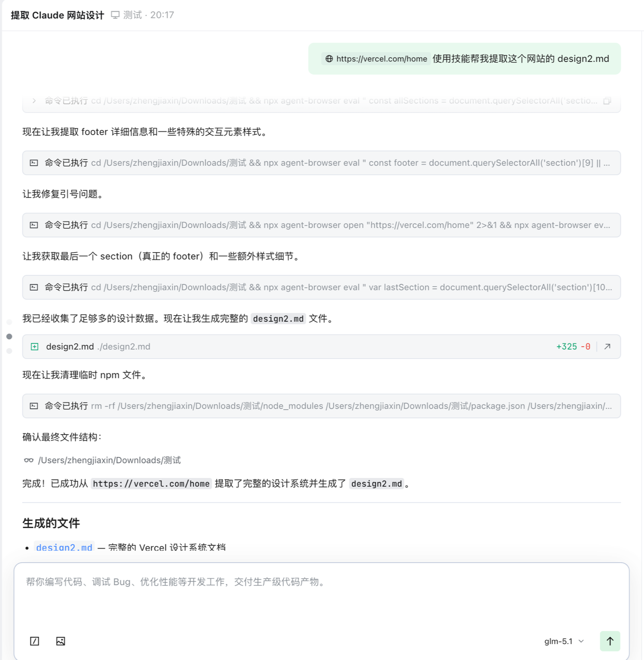Viewport: 644px width, 660px height.
Task: Expand the faded allSections command with chevron
Action: 34,101
